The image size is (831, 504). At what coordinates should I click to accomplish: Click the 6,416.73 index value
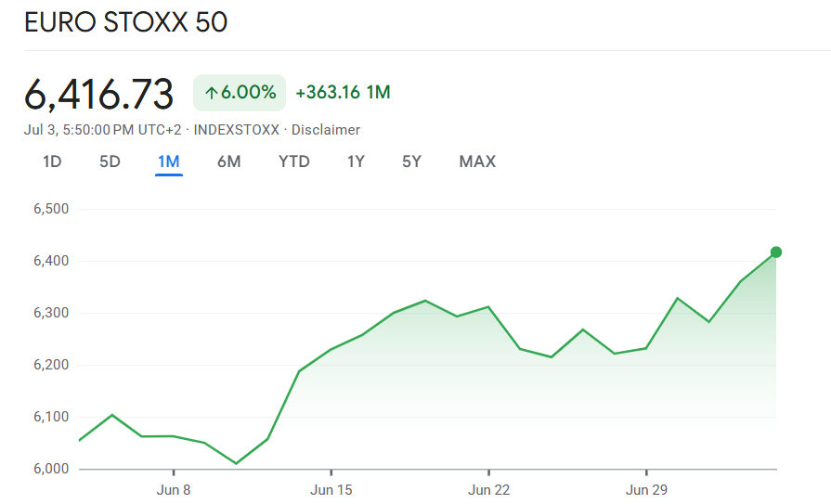(99, 95)
